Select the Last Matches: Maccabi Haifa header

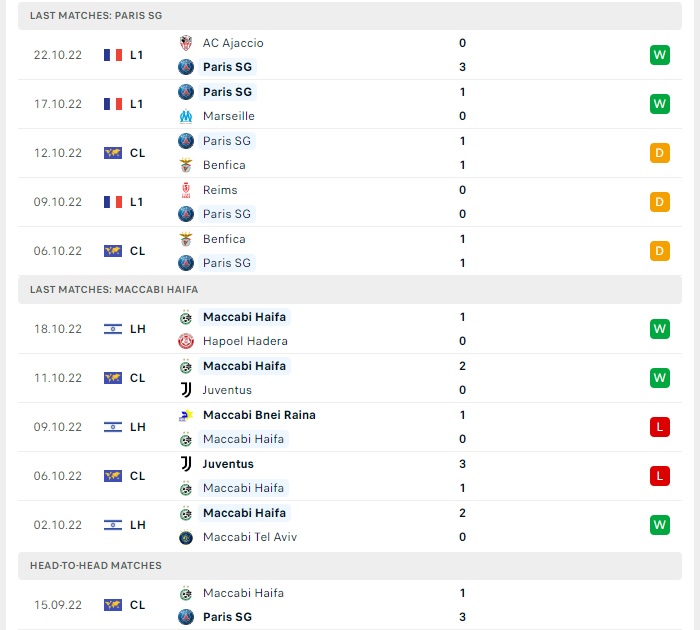pyautogui.click(x=114, y=289)
